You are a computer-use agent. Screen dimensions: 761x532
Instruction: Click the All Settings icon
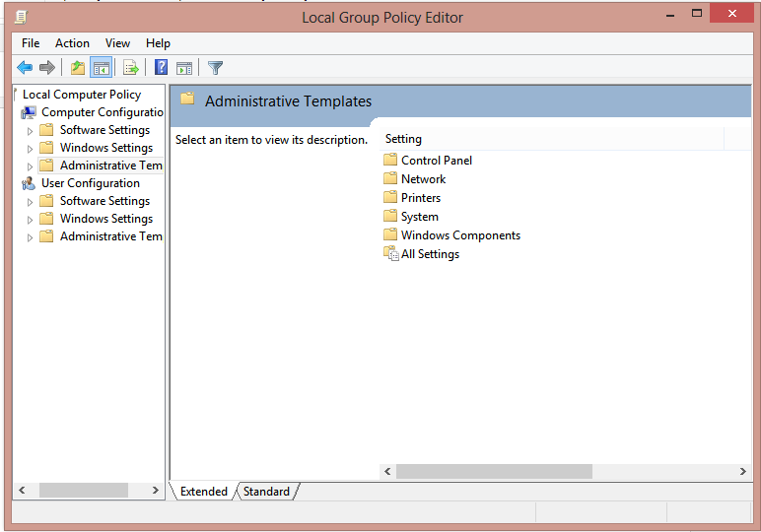390,253
